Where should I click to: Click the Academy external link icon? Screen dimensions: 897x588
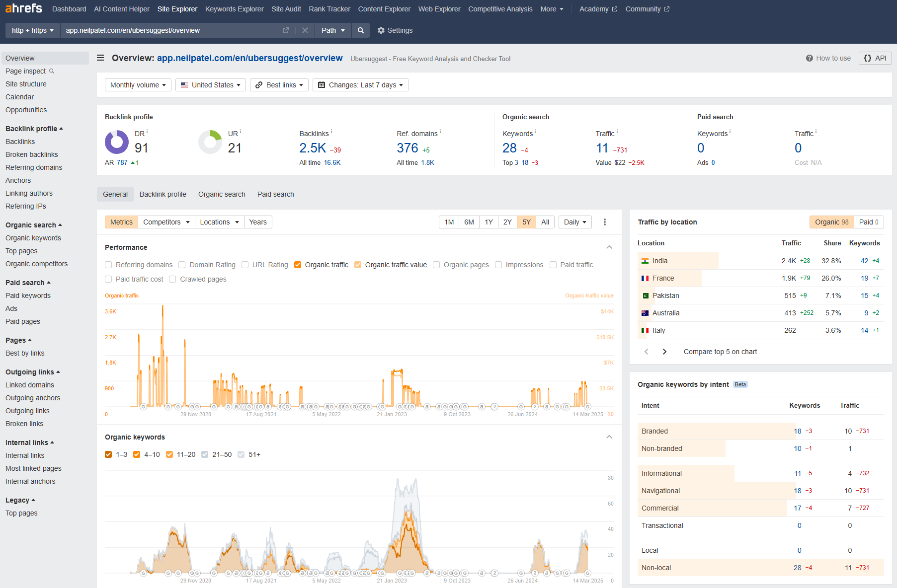click(615, 9)
